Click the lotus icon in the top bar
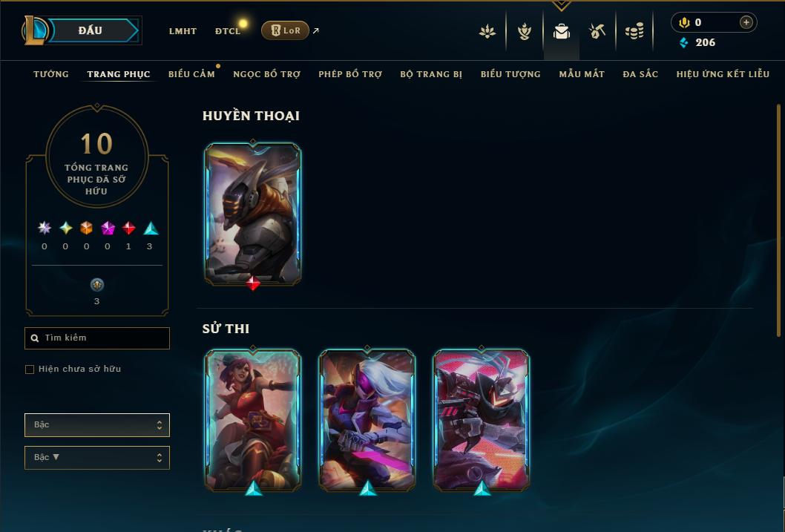 click(x=487, y=32)
